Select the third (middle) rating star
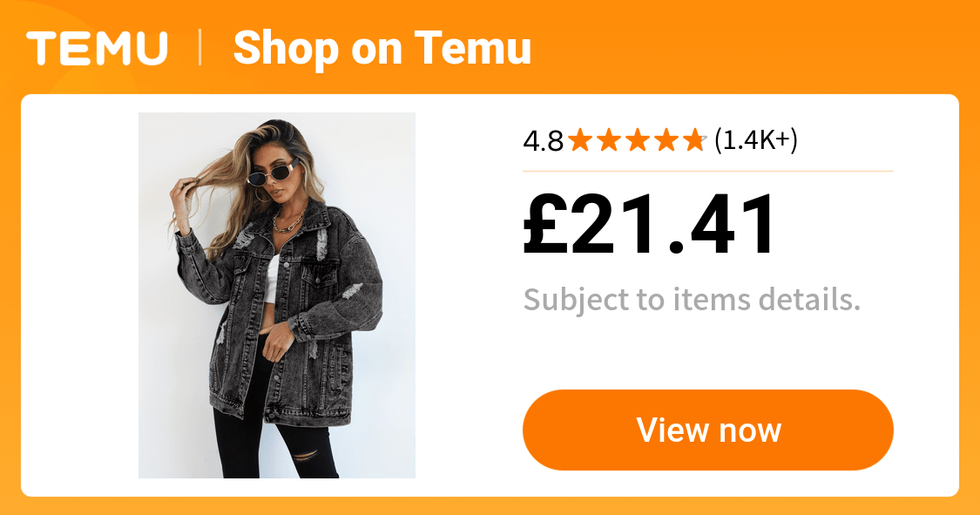Image resolution: width=980 pixels, height=515 pixels. 637,140
